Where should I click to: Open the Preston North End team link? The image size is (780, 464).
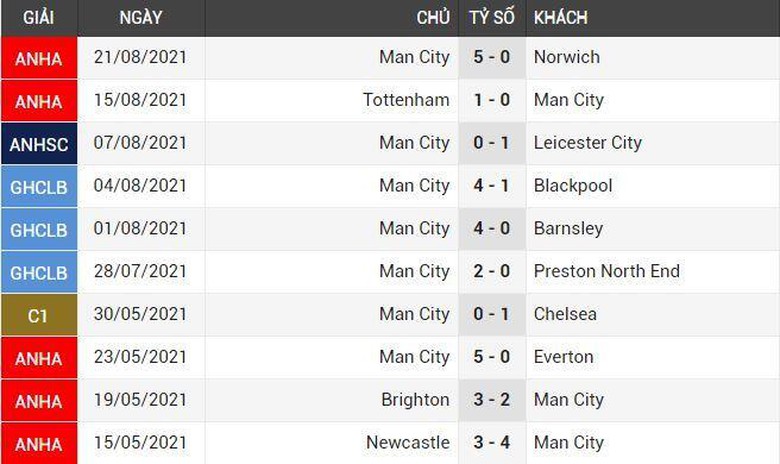tap(606, 271)
